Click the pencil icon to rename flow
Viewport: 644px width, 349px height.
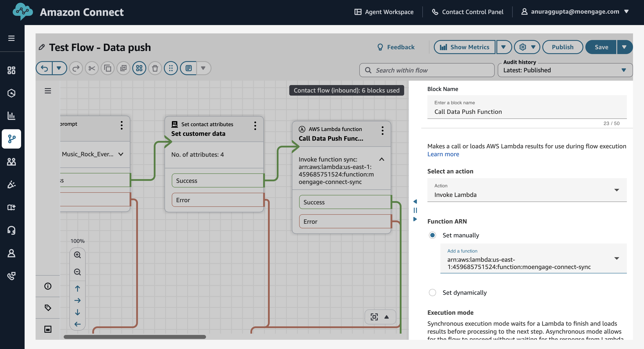pos(42,47)
